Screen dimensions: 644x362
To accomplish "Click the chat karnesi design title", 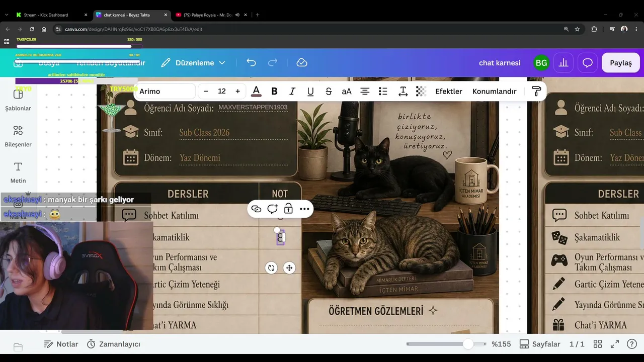I will tap(500, 63).
